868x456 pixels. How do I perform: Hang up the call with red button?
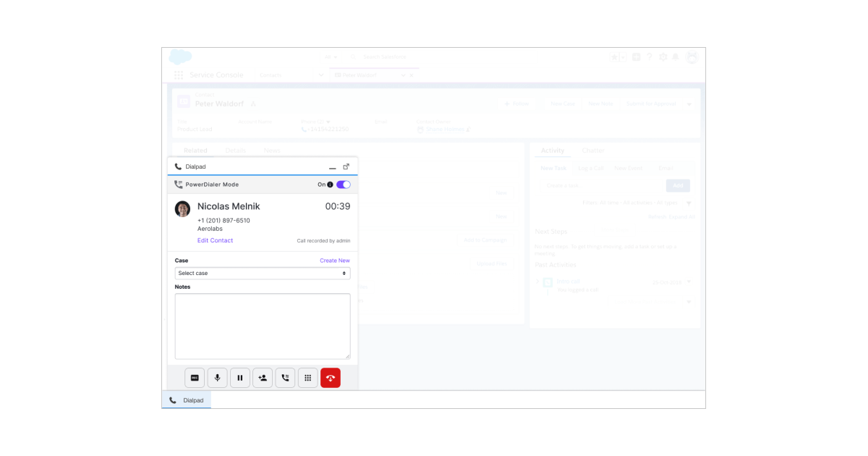(331, 378)
